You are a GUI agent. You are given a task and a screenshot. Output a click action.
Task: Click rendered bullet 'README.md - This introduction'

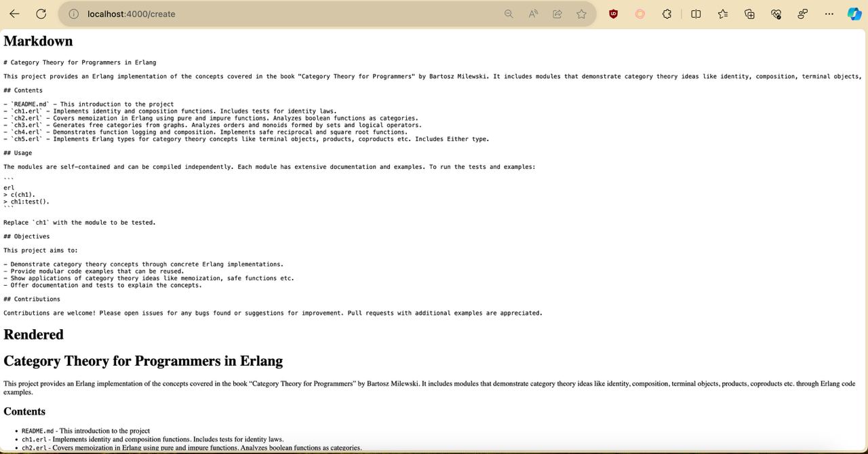[85, 431]
